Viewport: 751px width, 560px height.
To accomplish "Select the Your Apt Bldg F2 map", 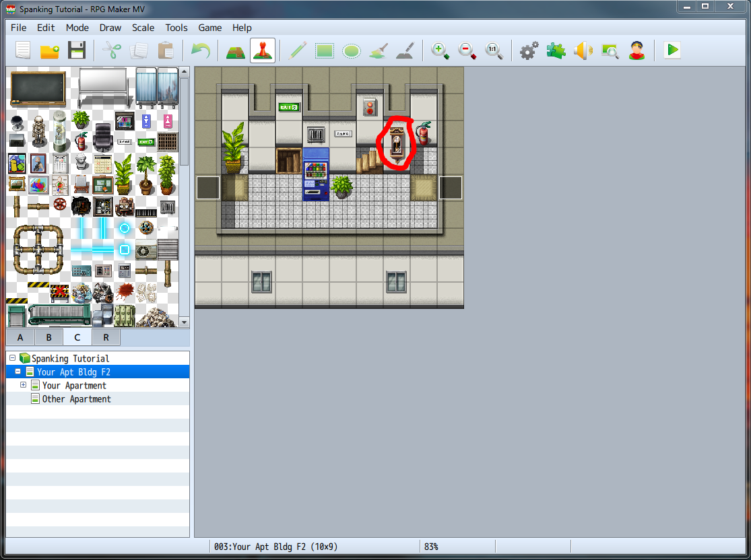I will click(x=98, y=372).
